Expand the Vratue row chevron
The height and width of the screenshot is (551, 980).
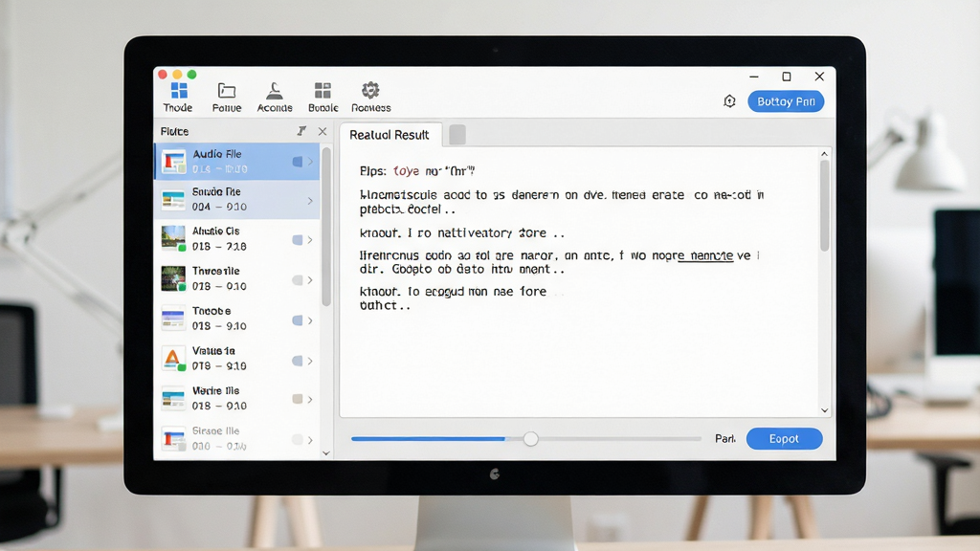(310, 361)
